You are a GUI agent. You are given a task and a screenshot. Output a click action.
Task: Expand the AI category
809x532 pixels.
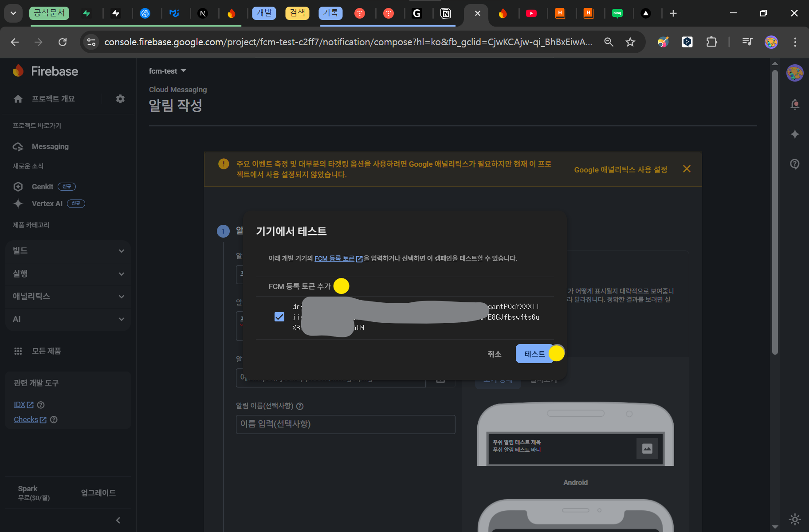pyautogui.click(x=68, y=319)
